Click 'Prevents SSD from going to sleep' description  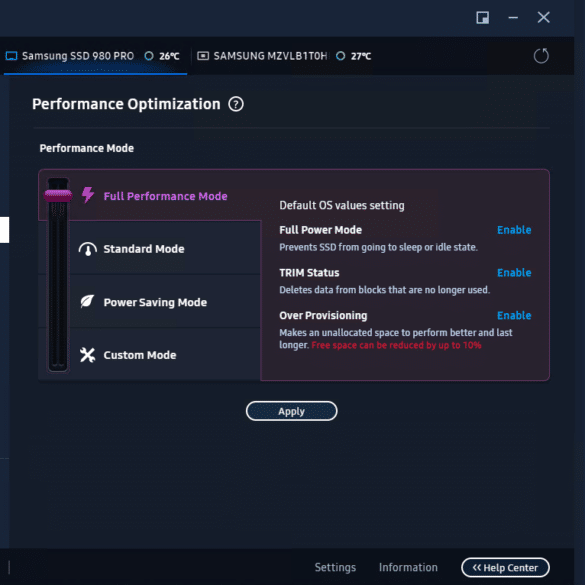[x=378, y=247]
